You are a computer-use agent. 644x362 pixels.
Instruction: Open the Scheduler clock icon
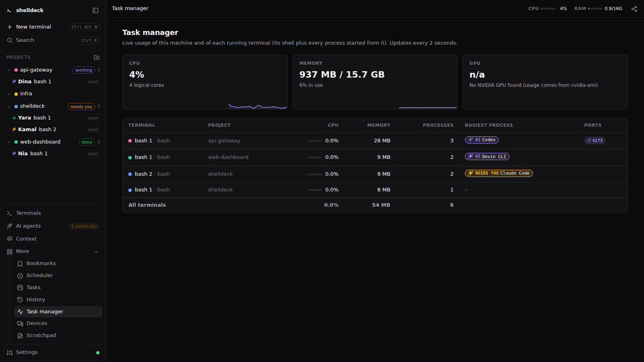point(20,276)
